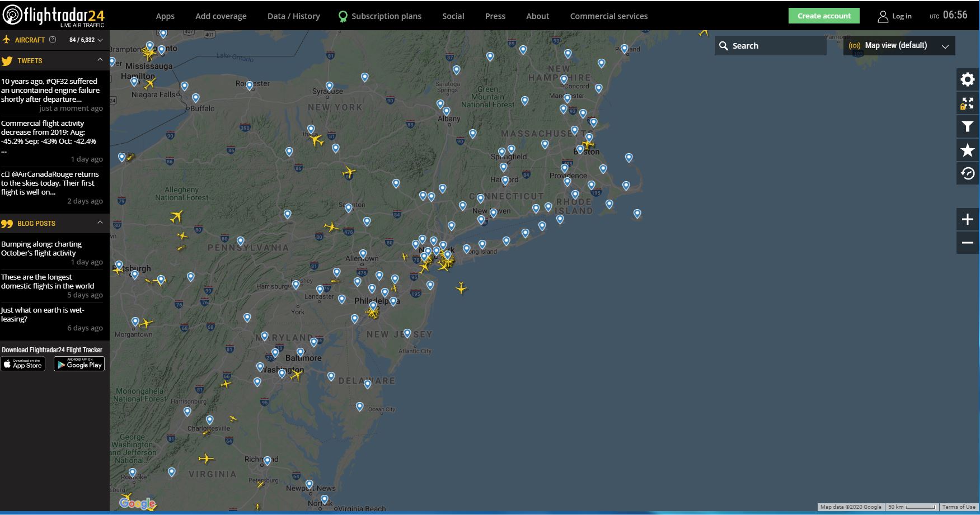The height and width of the screenshot is (515, 980).
Task: Open the About menu
Action: [x=538, y=16]
